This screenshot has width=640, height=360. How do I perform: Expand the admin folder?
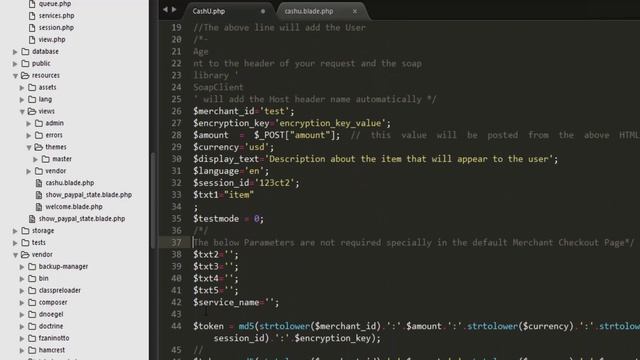point(29,123)
